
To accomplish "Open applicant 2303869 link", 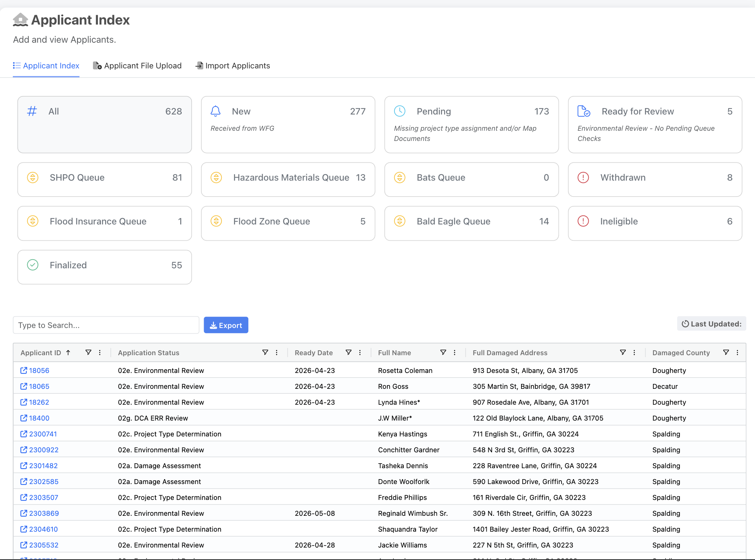I will [40, 513].
